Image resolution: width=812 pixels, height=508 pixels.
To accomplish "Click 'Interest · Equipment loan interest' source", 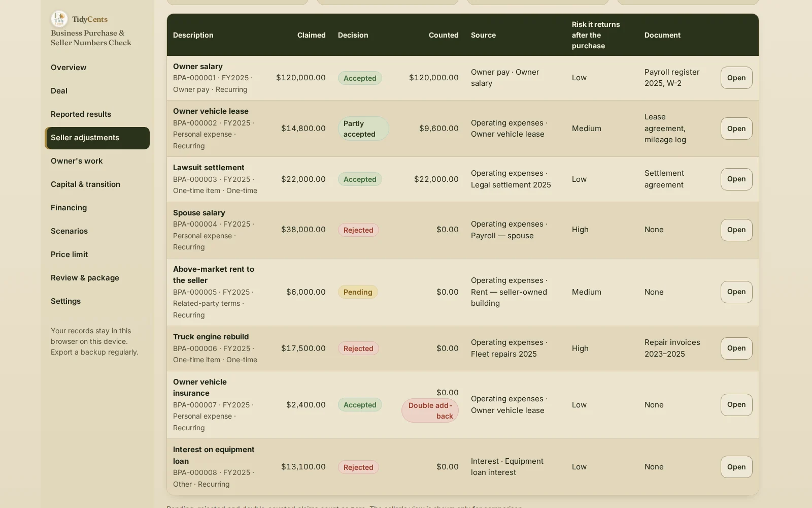I will (507, 467).
